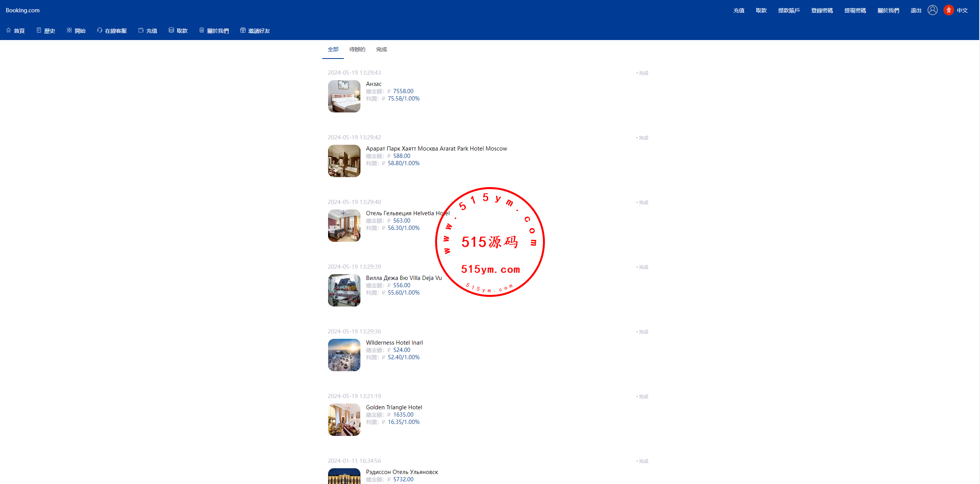
Task: Select the 全部 all orders tab
Action: 333,49
